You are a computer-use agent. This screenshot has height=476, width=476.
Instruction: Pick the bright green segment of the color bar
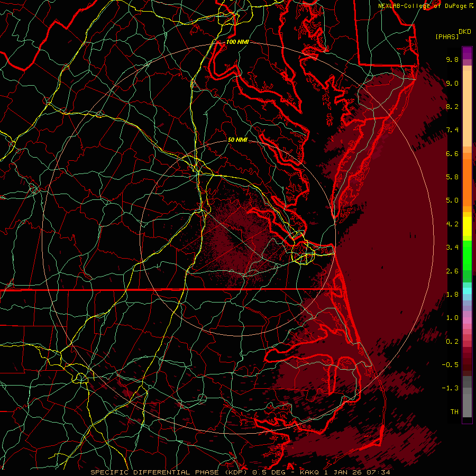coord(467,255)
